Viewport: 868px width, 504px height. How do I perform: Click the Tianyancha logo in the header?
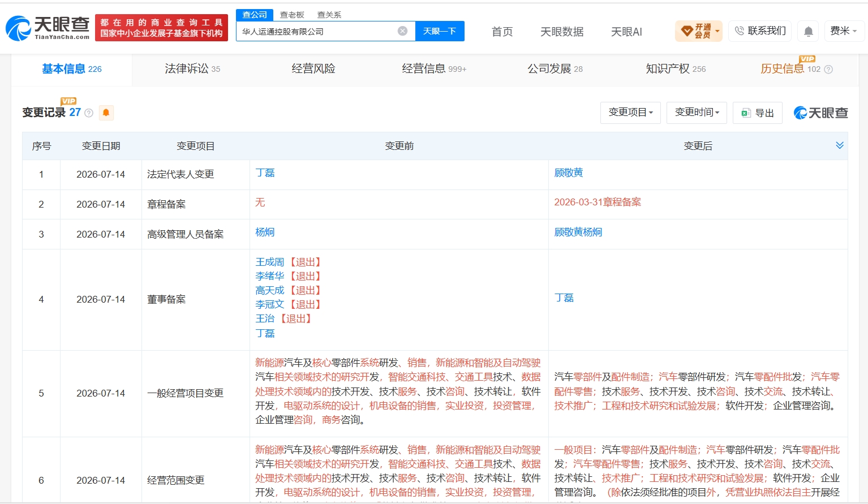48,28
